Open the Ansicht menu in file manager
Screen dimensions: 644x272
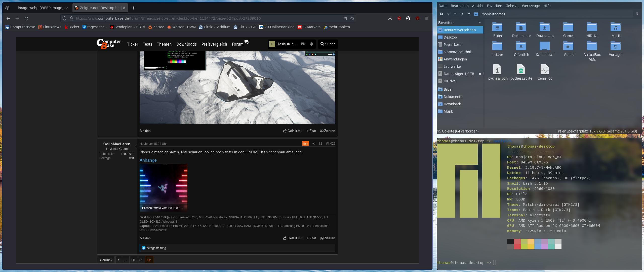tap(478, 6)
